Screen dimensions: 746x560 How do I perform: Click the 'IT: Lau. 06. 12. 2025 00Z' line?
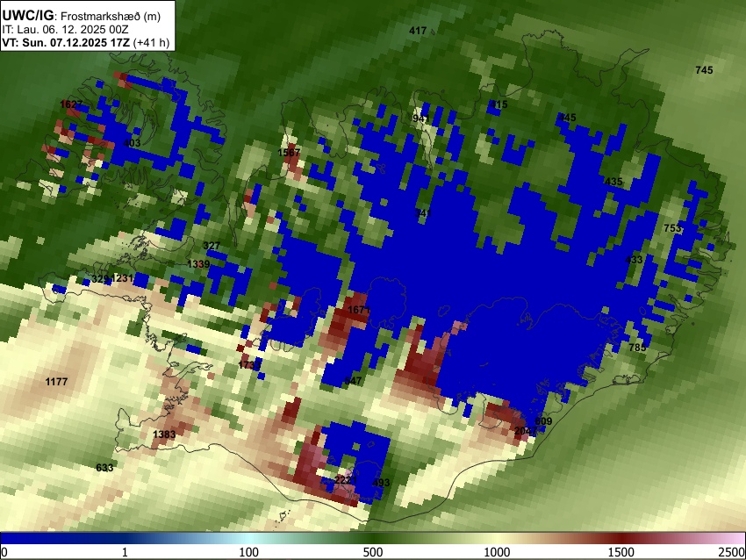65,30
